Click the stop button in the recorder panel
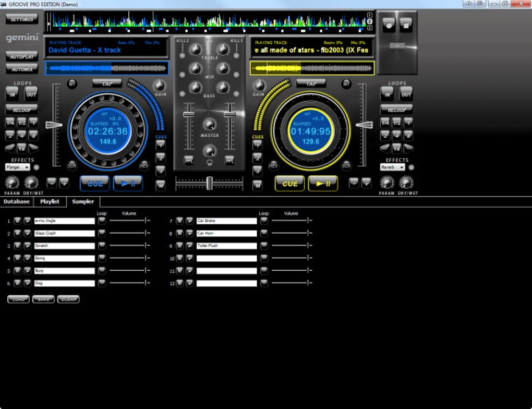Image resolution: width=532 pixels, height=409 pixels. tap(405, 25)
